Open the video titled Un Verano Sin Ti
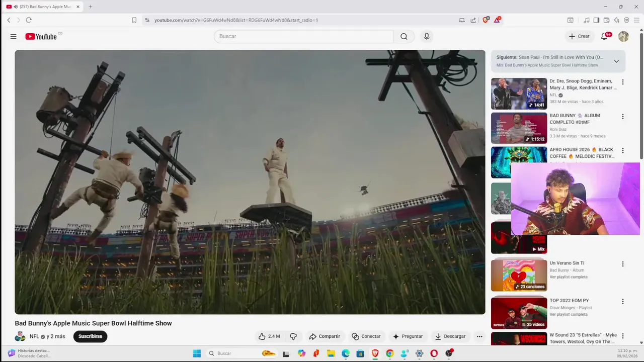 click(567, 263)
